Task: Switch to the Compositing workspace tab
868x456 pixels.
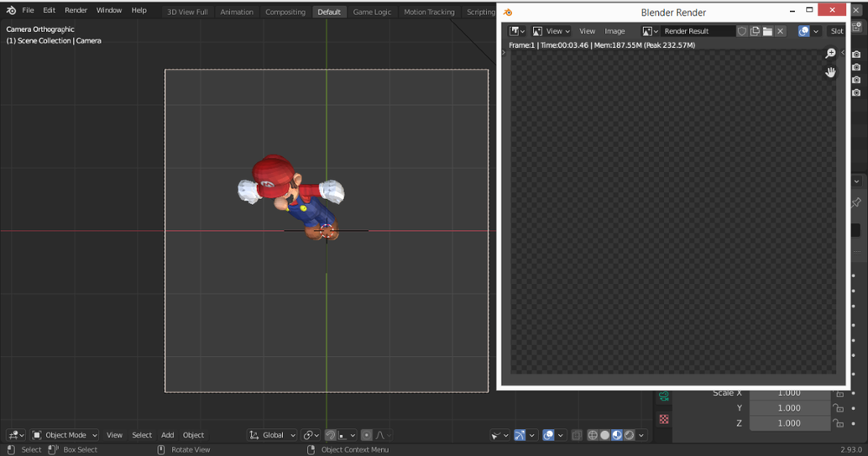Action: [x=285, y=12]
